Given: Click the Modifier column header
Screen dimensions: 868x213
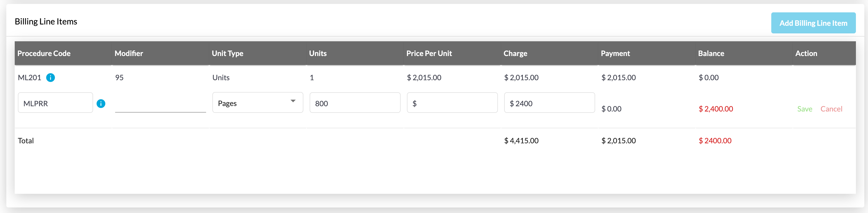Looking at the screenshot, I should 129,53.
